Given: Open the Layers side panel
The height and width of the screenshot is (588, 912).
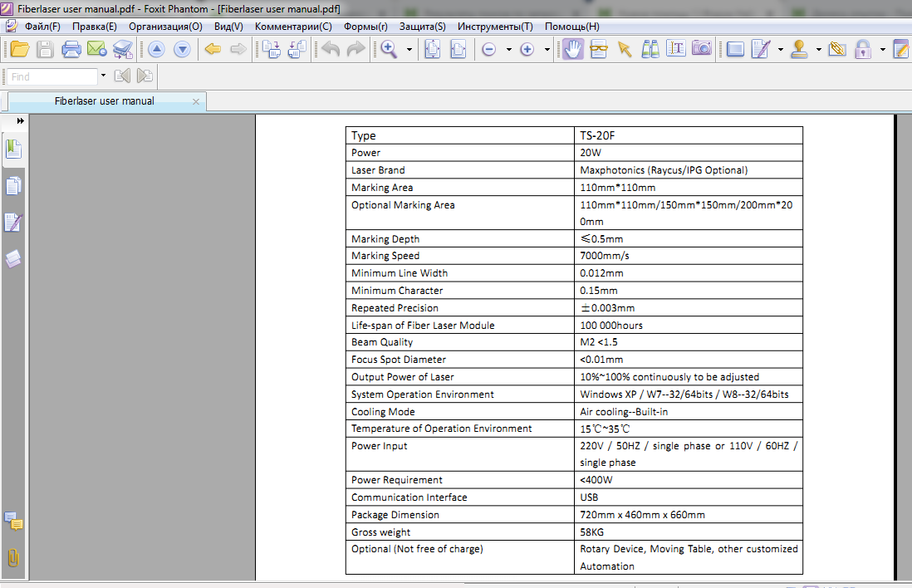Looking at the screenshot, I should [13, 260].
